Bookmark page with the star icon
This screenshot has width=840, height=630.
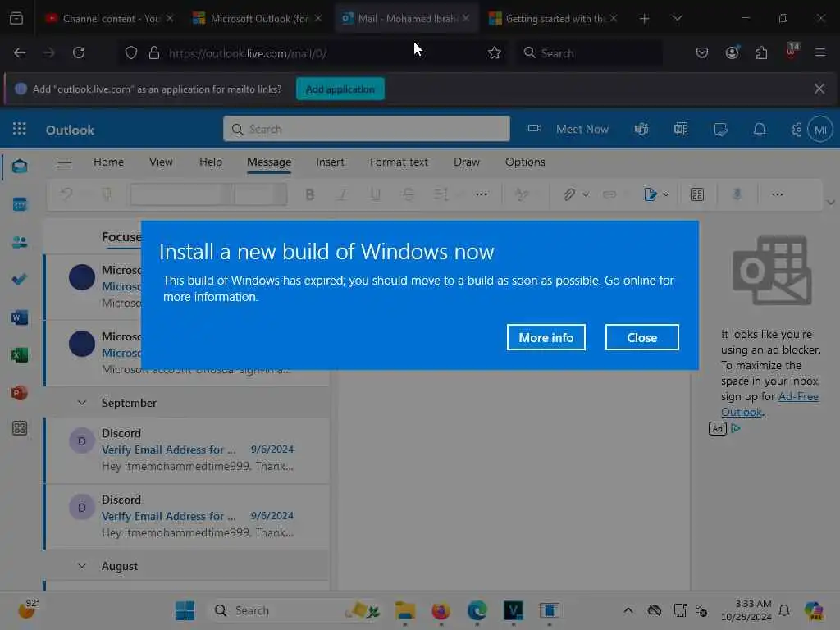tap(495, 53)
